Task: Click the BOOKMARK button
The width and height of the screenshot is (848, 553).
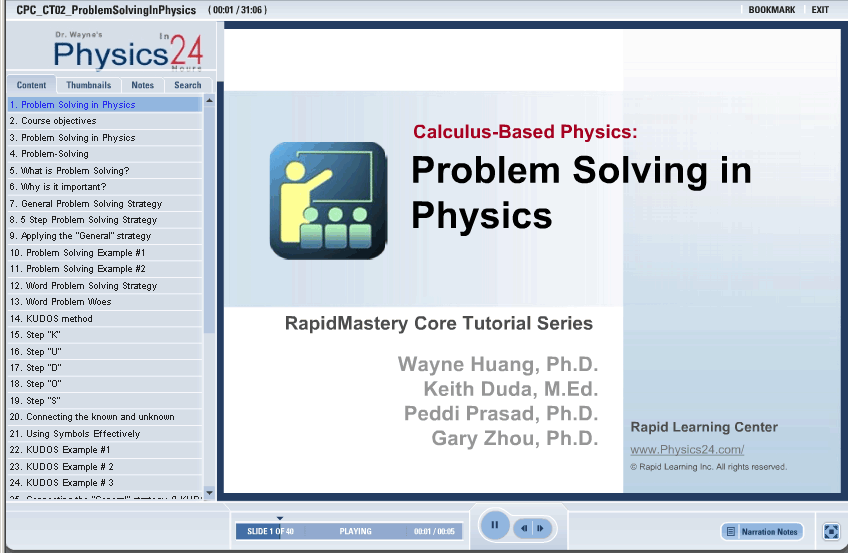Action: coord(772,10)
